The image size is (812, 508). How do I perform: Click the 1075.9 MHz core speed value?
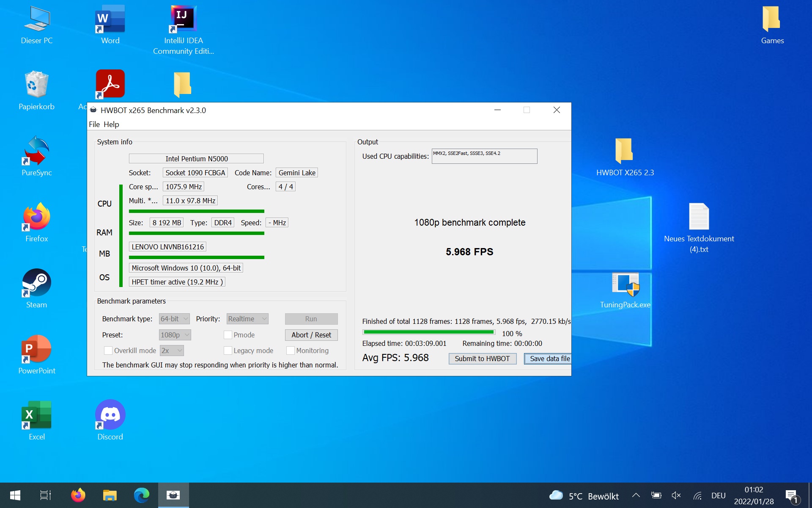pos(184,187)
